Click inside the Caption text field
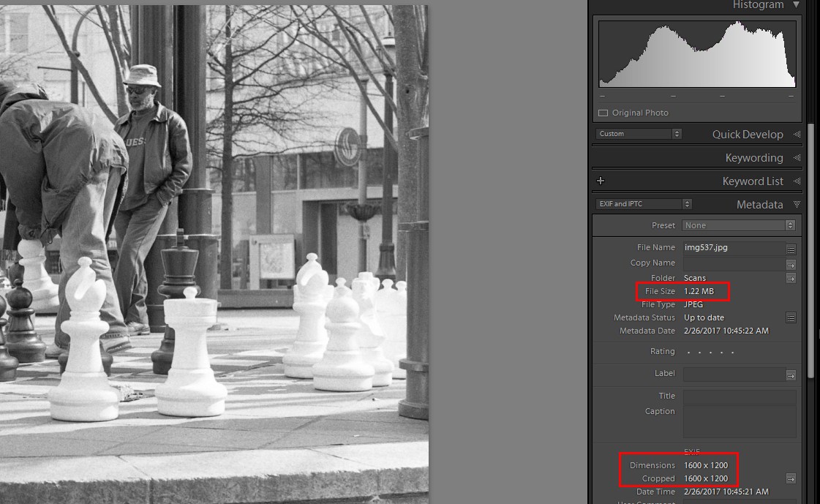The width and height of the screenshot is (820, 504). [739, 421]
